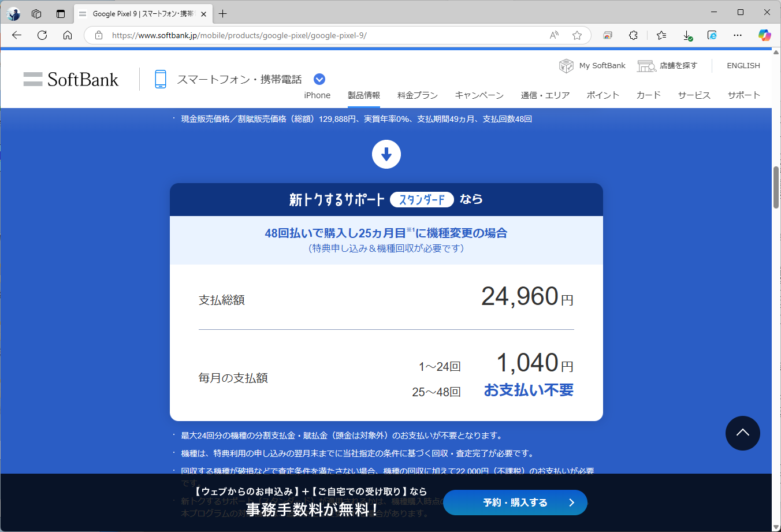Click the browser back arrow
The height and width of the screenshot is (532, 781).
pos(17,35)
